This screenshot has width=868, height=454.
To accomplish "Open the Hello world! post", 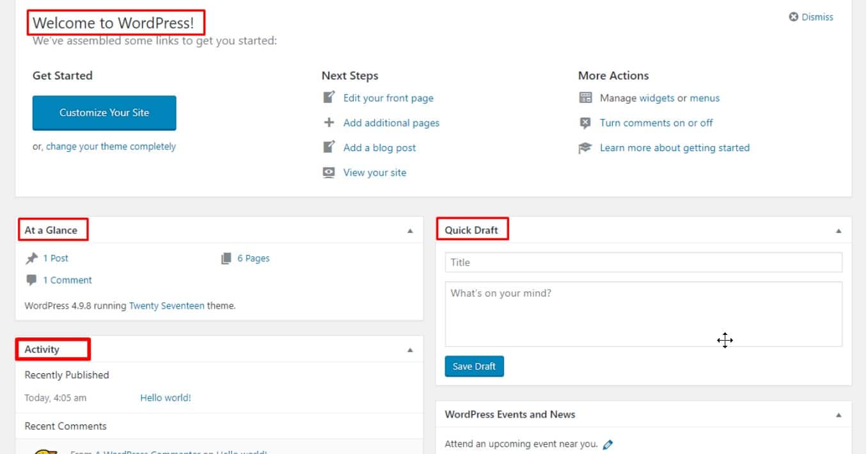I will (165, 397).
